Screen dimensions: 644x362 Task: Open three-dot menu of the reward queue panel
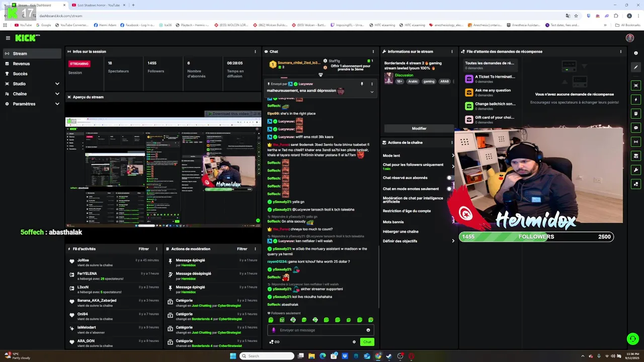[620, 51]
